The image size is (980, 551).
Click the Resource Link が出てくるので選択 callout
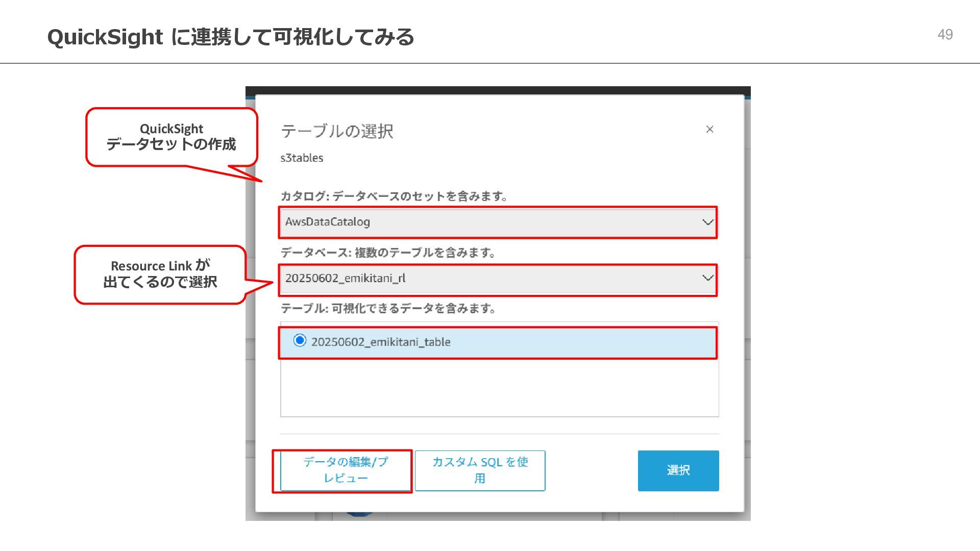click(160, 274)
